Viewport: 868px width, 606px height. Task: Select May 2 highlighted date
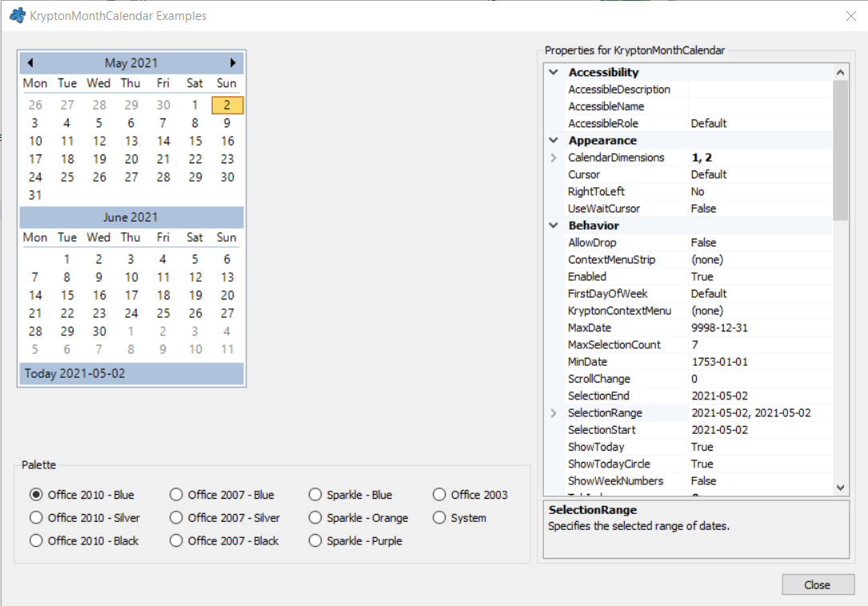(227, 105)
